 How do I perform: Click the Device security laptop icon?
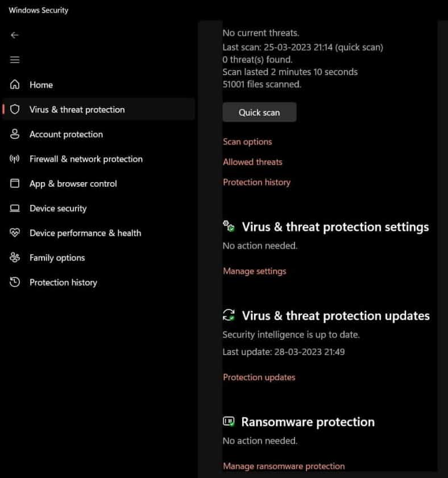pyautogui.click(x=15, y=208)
